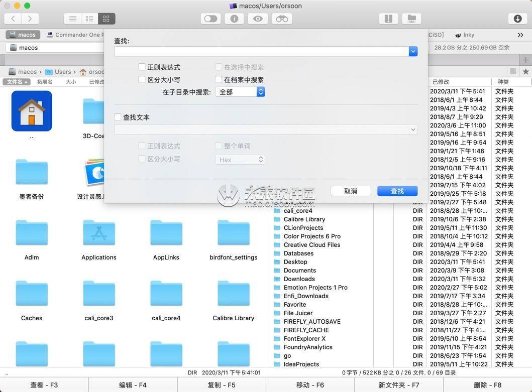Click the favorites star icon
The image size is (532, 392).
coord(525,72)
